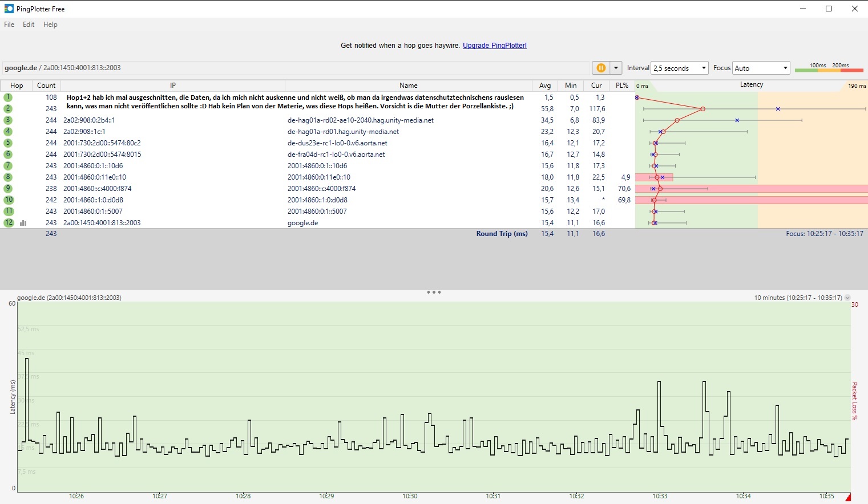Click the hop 9 red packet loss bar

coord(752,189)
